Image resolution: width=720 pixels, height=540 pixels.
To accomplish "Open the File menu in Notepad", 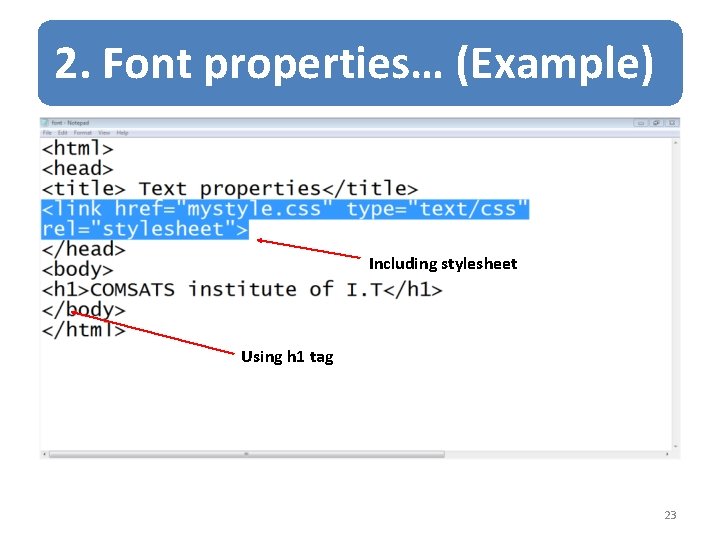I will [x=47, y=133].
